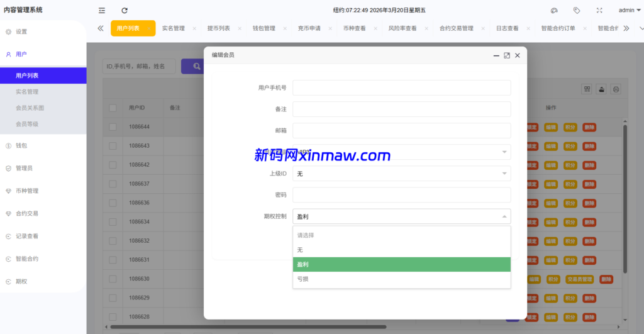The width and height of the screenshot is (644, 334).
Task: Close the 编辑会员 dialog
Action: [x=518, y=55]
